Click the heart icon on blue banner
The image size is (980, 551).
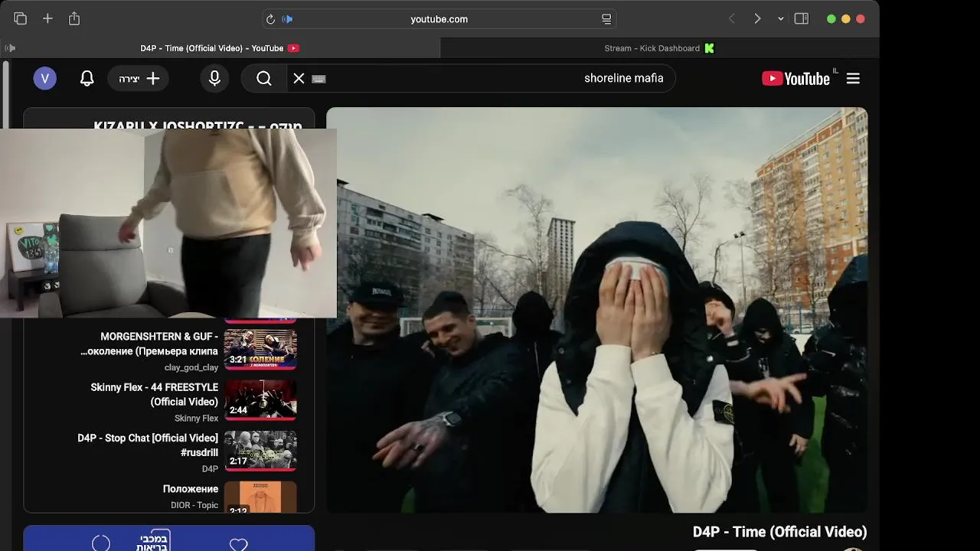point(239,544)
